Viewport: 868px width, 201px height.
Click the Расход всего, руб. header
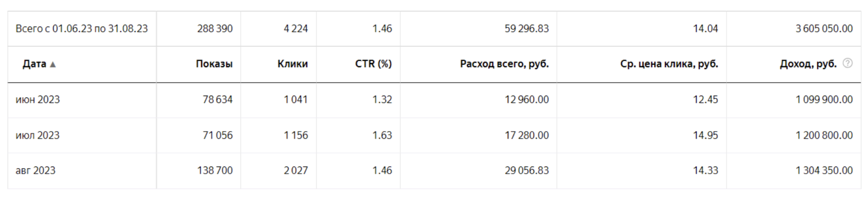tap(504, 64)
